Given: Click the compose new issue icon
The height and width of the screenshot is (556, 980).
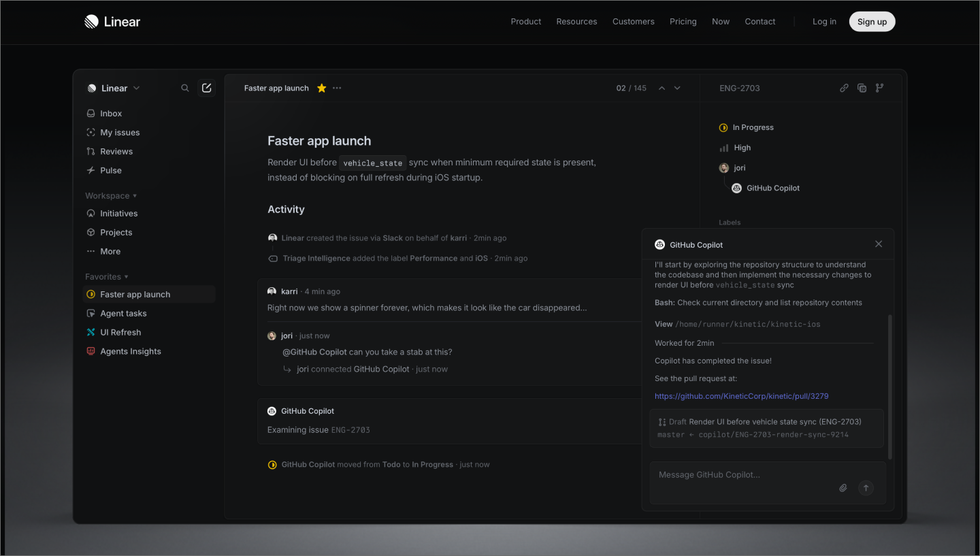Looking at the screenshot, I should (x=207, y=88).
